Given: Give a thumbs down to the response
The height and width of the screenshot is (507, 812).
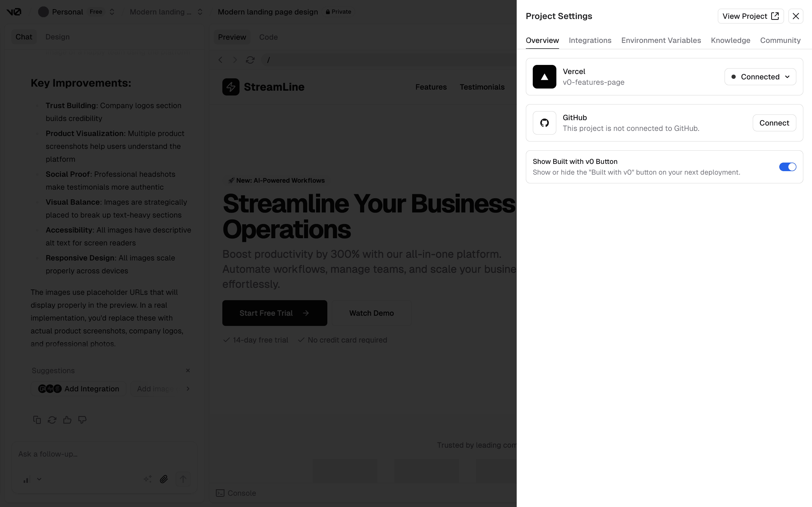Looking at the screenshot, I should 82,420.
